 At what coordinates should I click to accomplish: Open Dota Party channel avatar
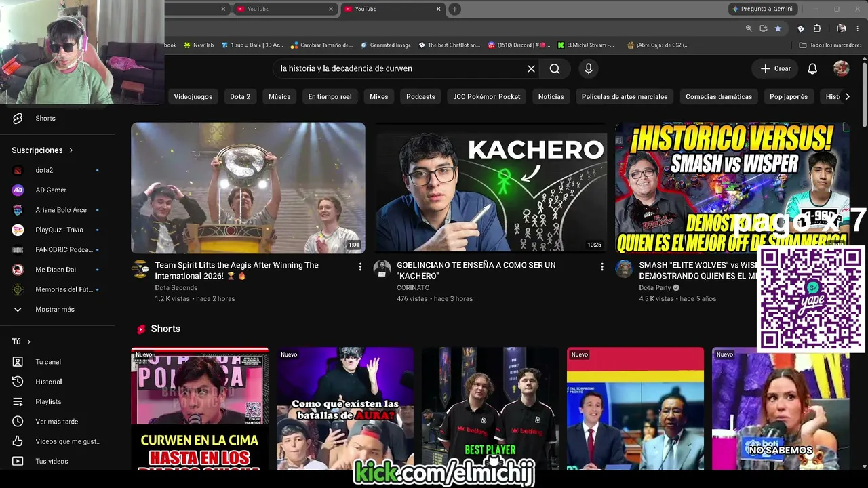pyautogui.click(x=624, y=269)
